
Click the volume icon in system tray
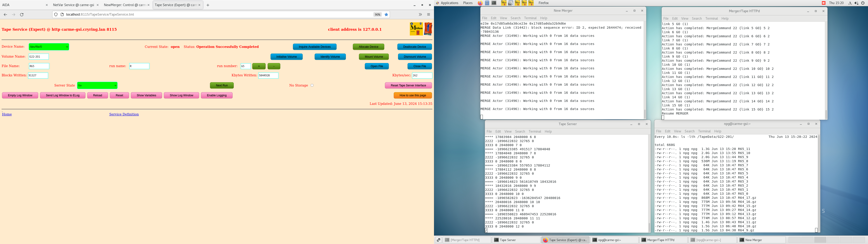tap(856, 3)
